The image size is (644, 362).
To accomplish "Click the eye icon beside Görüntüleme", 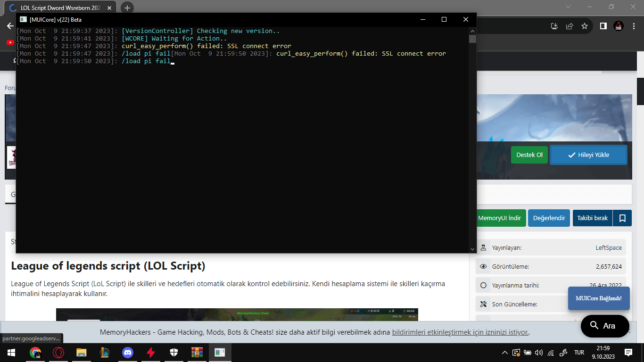I will (x=483, y=266).
